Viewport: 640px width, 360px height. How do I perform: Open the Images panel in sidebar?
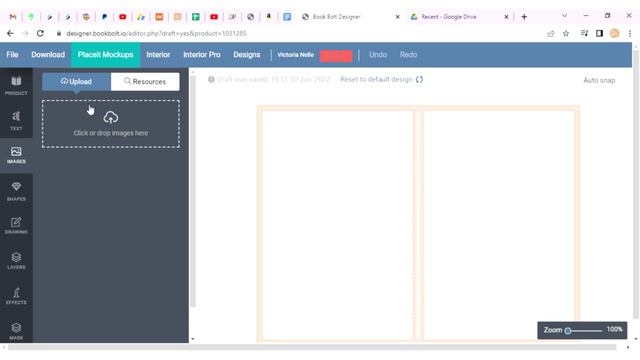(16, 156)
